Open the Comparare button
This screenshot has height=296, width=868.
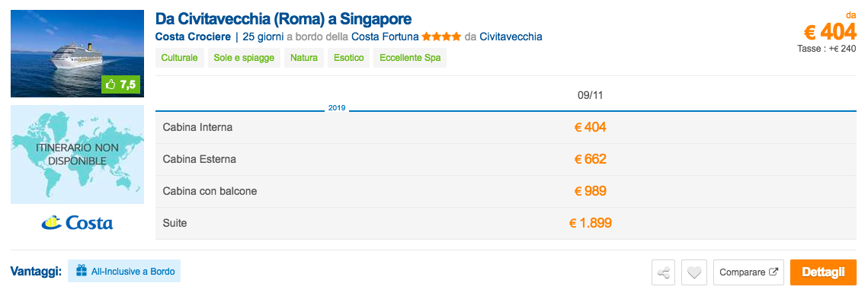(748, 272)
